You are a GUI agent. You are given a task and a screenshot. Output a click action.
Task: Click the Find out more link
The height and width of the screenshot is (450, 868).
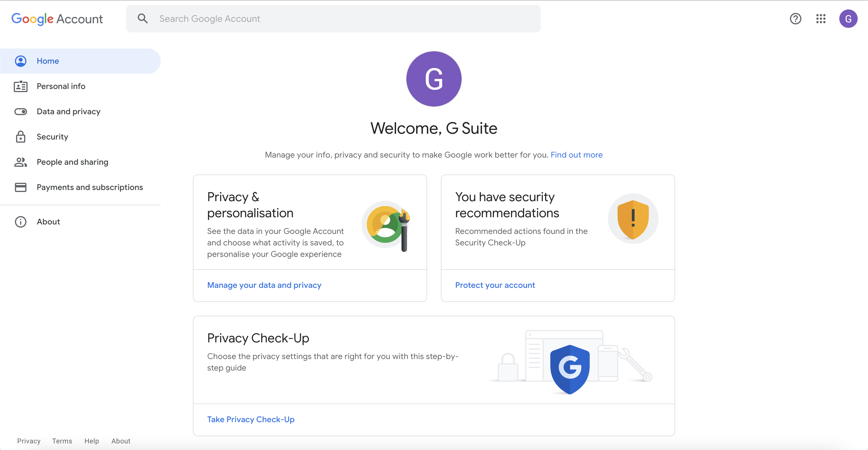[576, 155]
